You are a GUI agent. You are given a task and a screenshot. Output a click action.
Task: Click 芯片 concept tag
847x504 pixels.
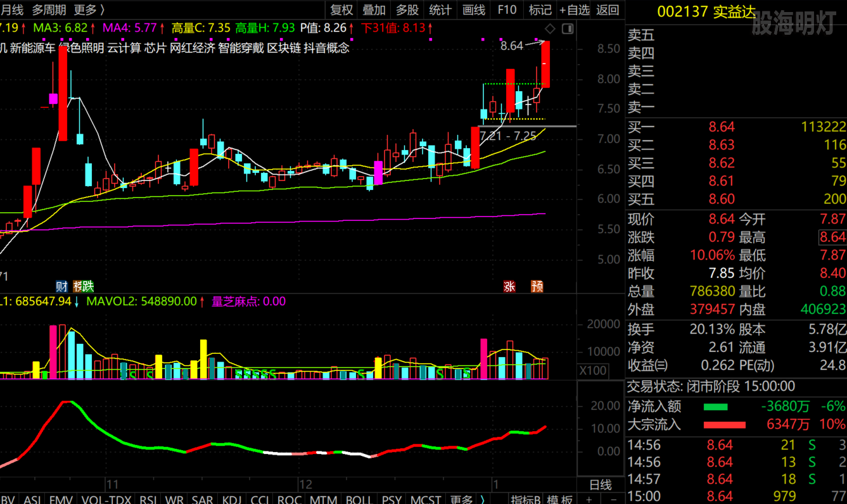155,47
